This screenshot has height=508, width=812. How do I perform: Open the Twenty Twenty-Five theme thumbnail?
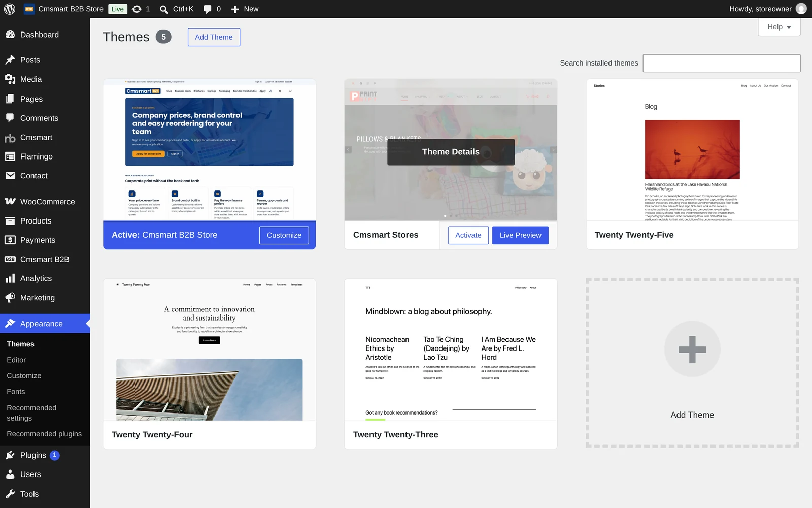[692, 150]
